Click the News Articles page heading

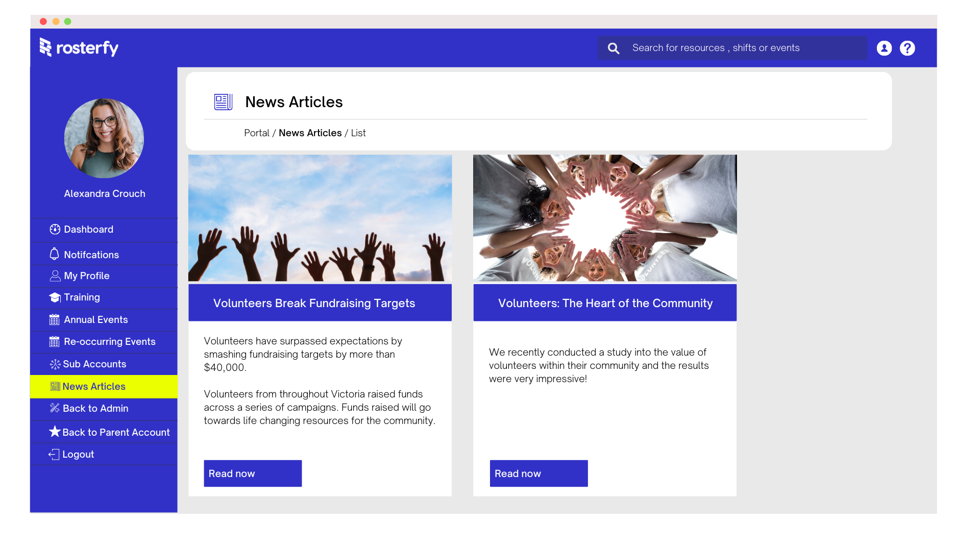(x=294, y=102)
